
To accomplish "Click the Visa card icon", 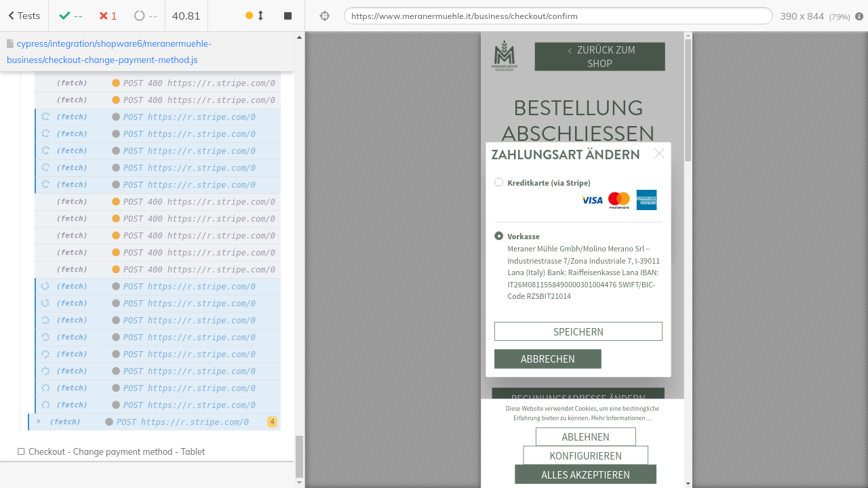I will coord(592,200).
